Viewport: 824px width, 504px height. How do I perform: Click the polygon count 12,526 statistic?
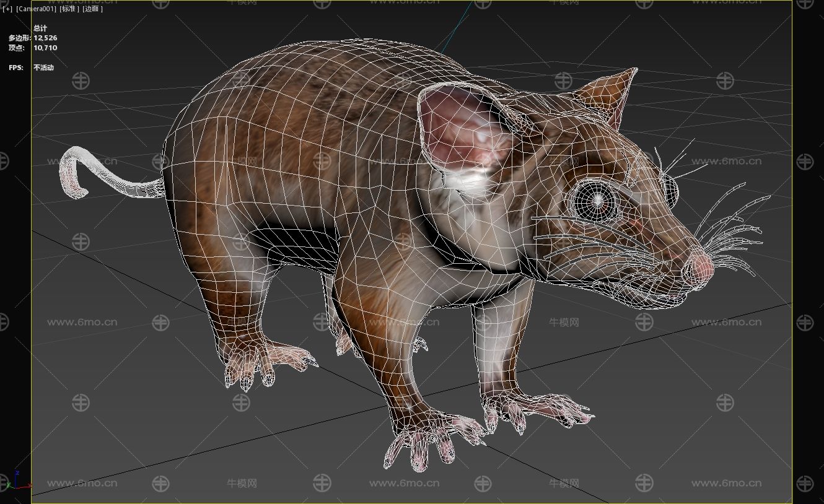(x=45, y=38)
